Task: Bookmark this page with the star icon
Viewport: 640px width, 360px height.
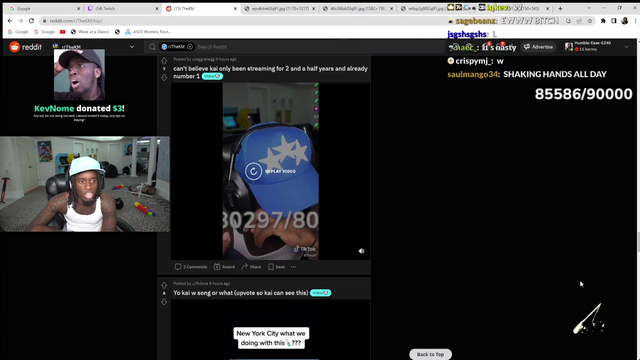Action: tap(590, 21)
